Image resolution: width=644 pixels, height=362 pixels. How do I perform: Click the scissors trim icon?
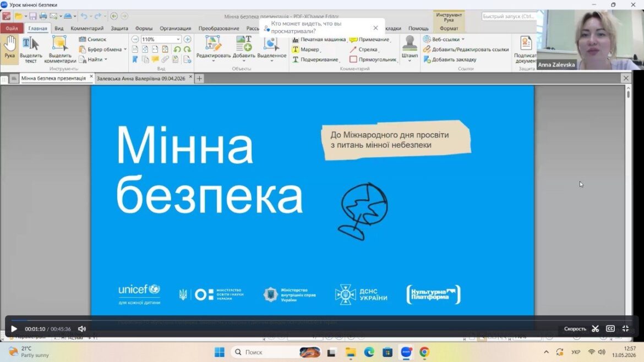tap(595, 329)
